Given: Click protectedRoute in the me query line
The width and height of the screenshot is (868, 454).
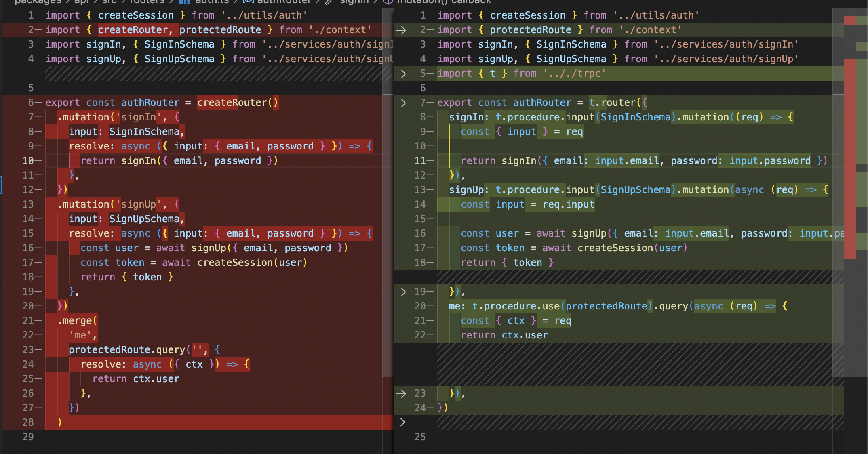Looking at the screenshot, I should (606, 306).
